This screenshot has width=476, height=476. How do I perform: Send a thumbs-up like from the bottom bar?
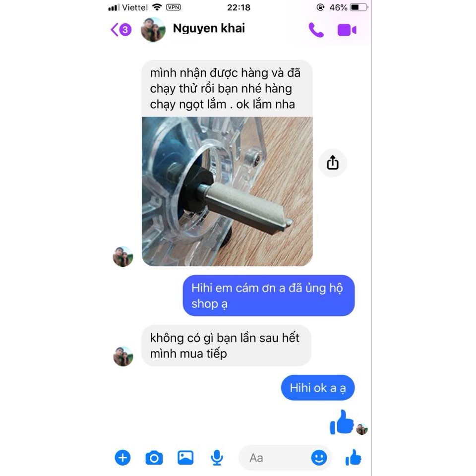pyautogui.click(x=354, y=458)
